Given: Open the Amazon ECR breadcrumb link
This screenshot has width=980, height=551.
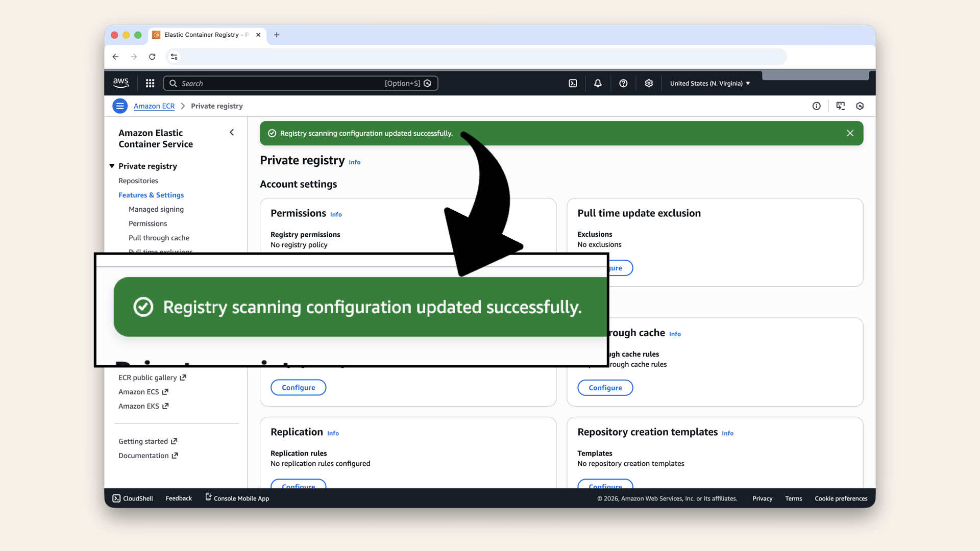Looking at the screenshot, I should pos(154,106).
